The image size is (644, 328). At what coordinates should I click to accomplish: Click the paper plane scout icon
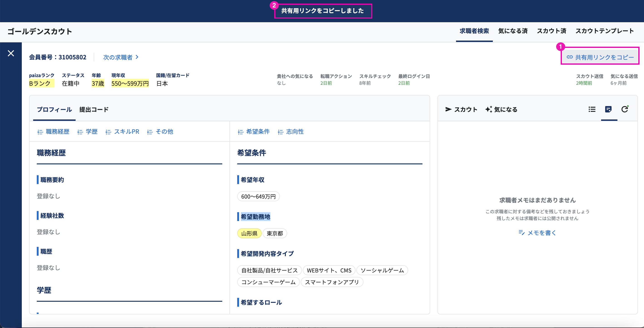pyautogui.click(x=448, y=109)
